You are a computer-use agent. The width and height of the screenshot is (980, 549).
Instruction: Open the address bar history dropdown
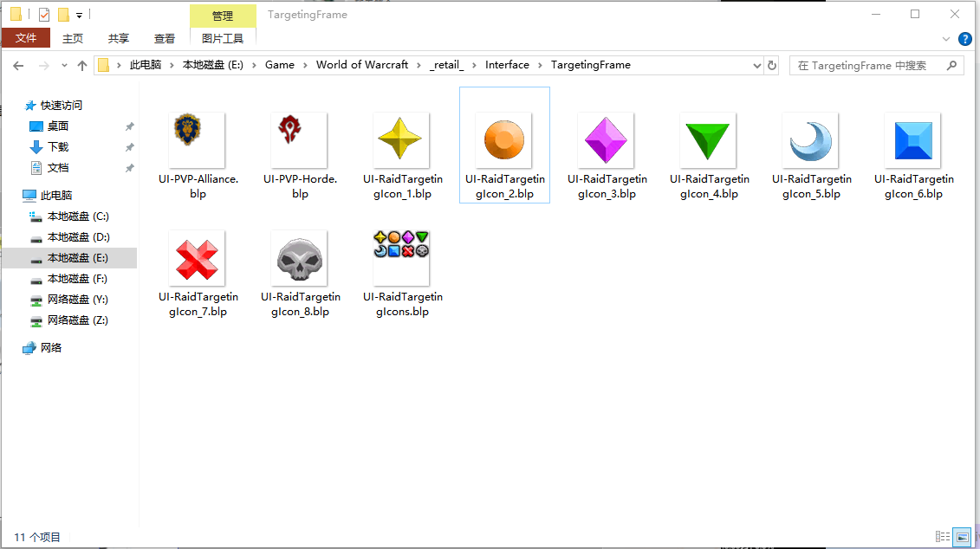pos(756,65)
